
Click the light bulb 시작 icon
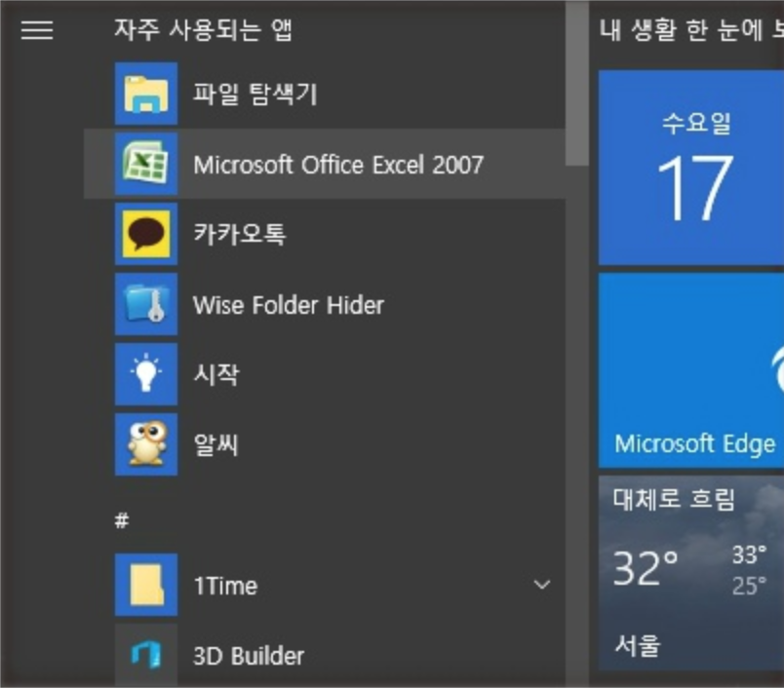pos(146,374)
